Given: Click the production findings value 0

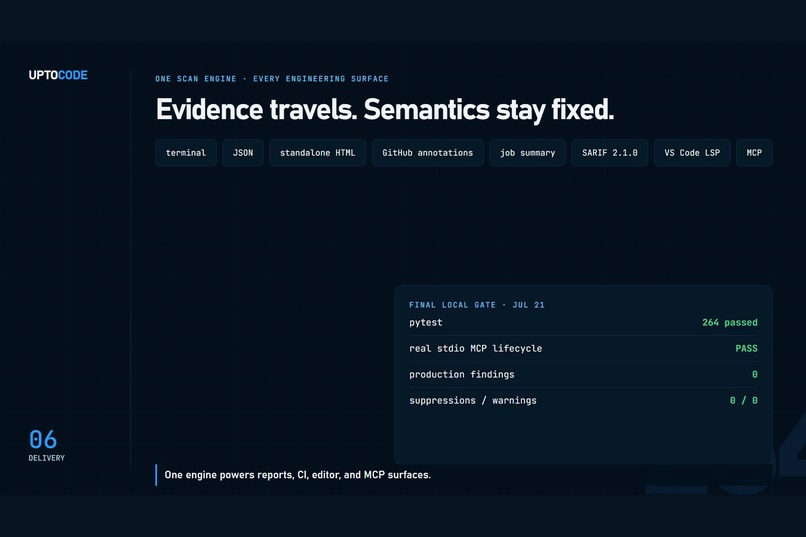Looking at the screenshot, I should click(x=755, y=375).
